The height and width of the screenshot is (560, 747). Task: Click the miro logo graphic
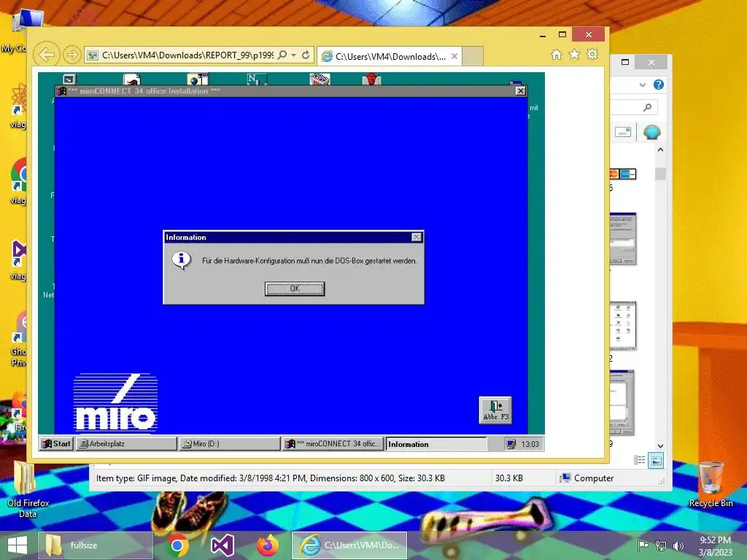point(115,402)
